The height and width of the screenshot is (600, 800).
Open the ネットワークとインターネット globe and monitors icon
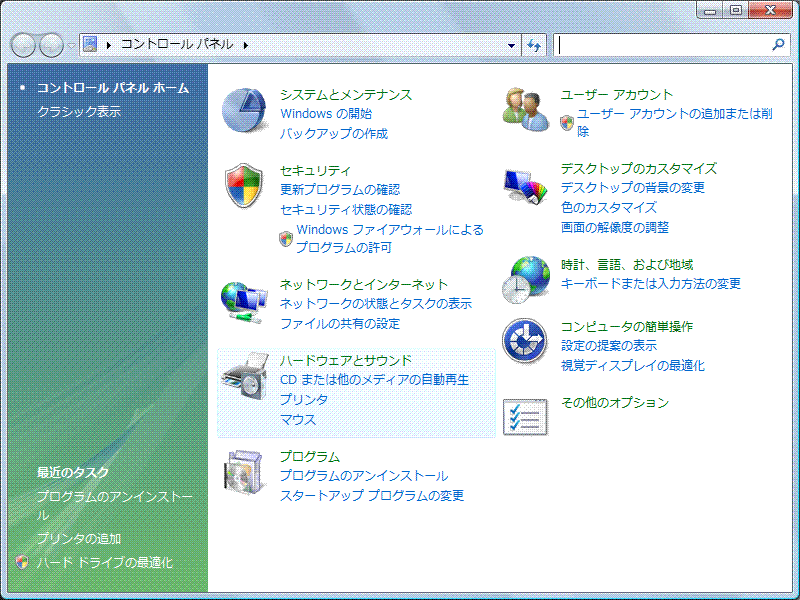(x=244, y=303)
